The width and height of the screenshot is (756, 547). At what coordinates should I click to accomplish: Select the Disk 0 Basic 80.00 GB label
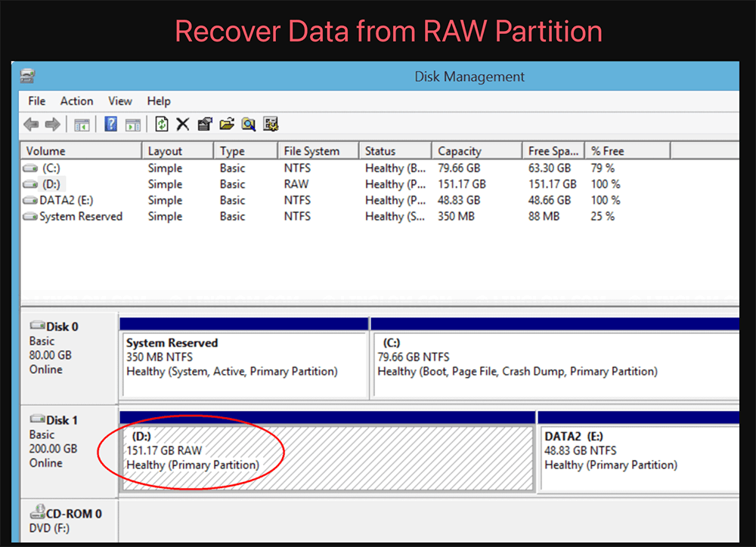pyautogui.click(x=69, y=358)
